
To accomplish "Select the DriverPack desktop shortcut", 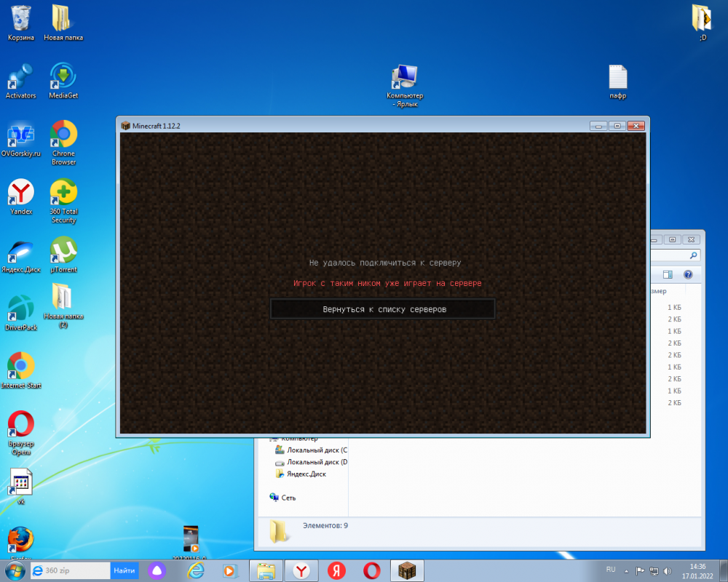I will click(21, 314).
